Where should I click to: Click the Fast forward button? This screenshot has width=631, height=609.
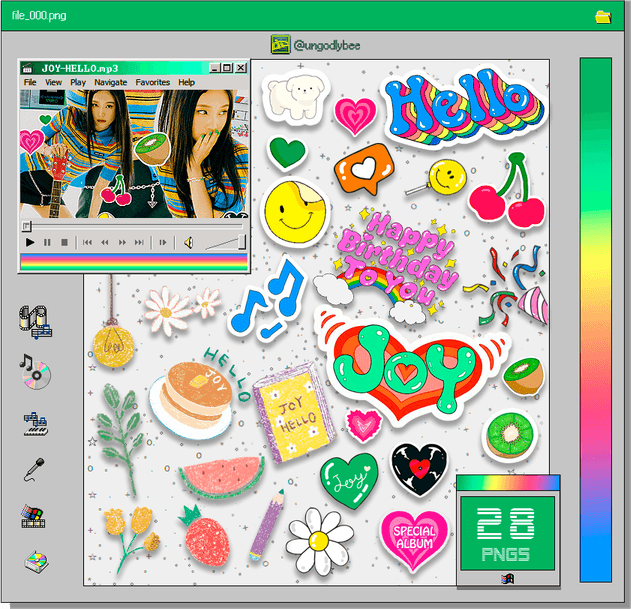tap(122, 242)
